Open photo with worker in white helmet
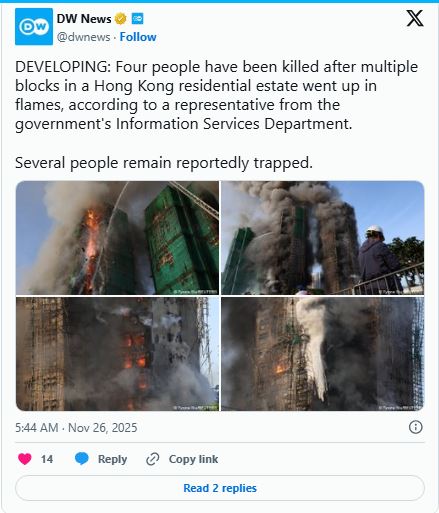The image size is (439, 513). [323, 238]
